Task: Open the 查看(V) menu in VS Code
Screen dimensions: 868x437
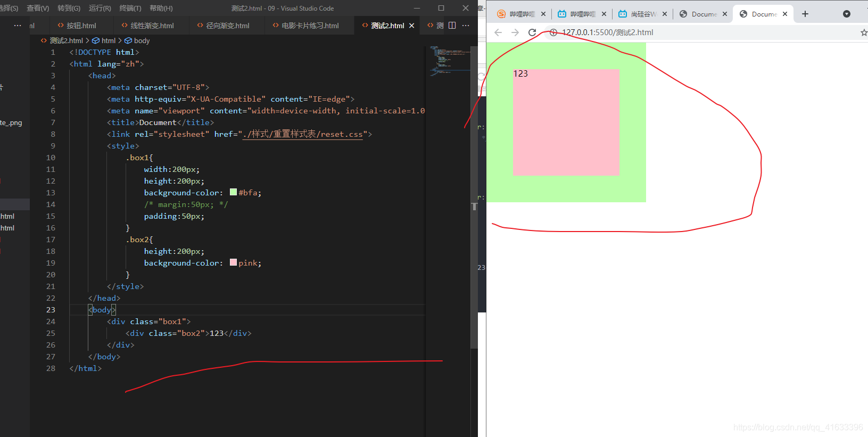Action: (x=38, y=8)
